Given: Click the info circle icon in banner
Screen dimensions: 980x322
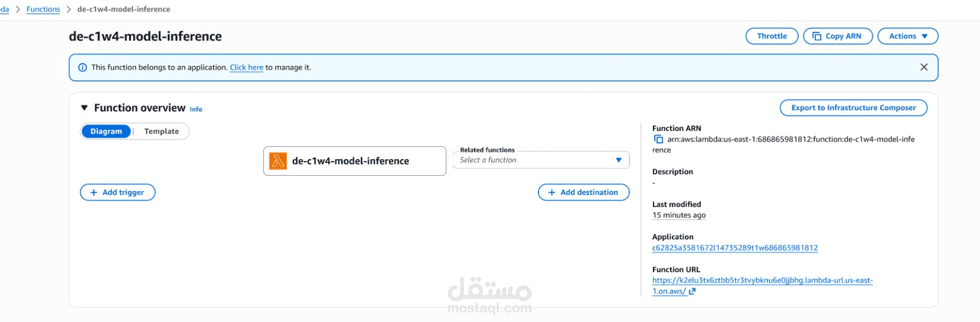Looking at the screenshot, I should coord(83,67).
